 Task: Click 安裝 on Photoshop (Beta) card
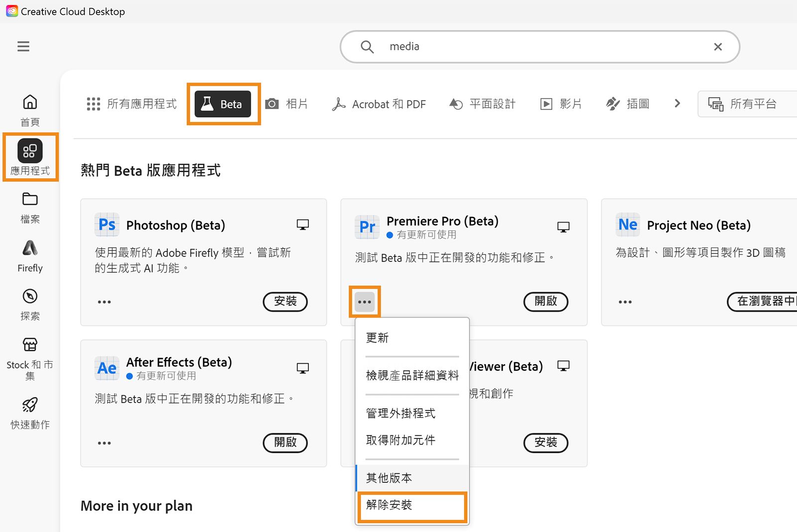tap(285, 301)
